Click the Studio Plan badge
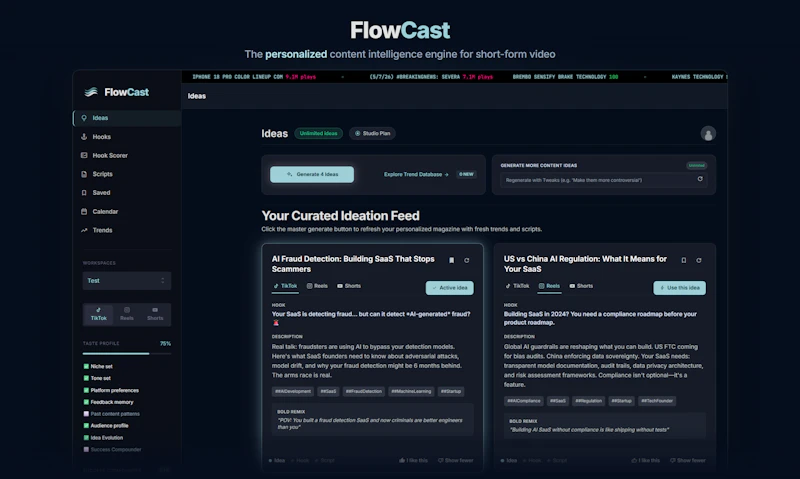The image size is (800, 479). [372, 134]
